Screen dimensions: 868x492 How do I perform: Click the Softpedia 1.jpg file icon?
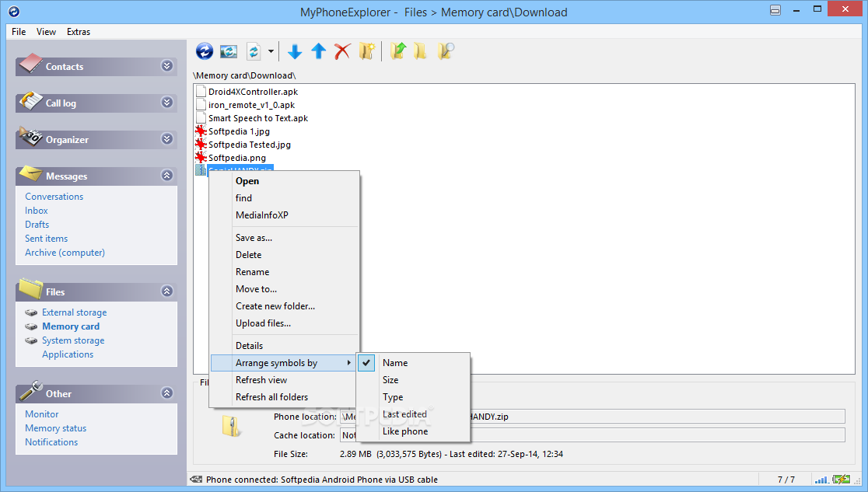201,131
